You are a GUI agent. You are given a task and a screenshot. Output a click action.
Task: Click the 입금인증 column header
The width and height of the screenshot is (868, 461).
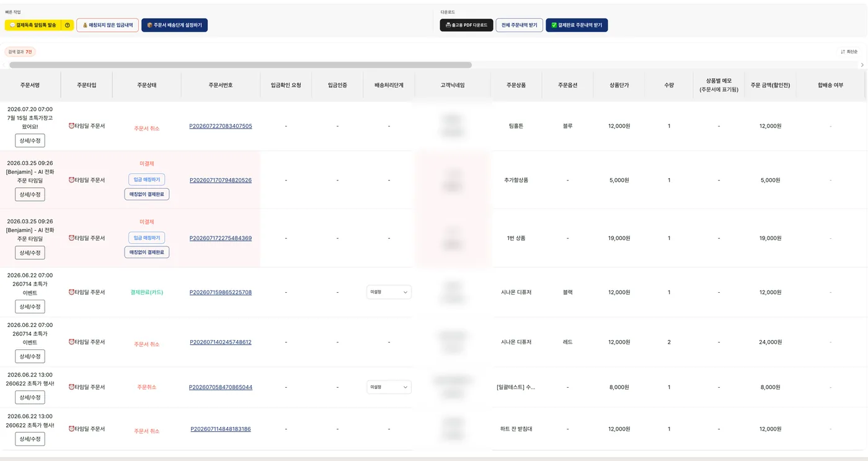(x=337, y=85)
